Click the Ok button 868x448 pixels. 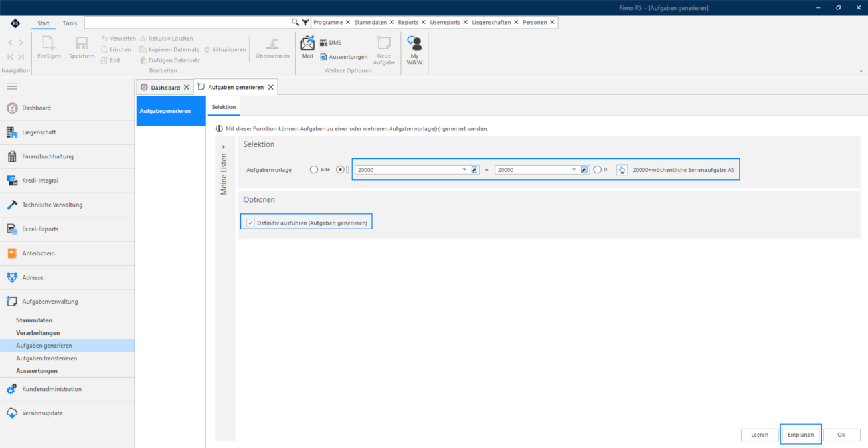(x=841, y=435)
